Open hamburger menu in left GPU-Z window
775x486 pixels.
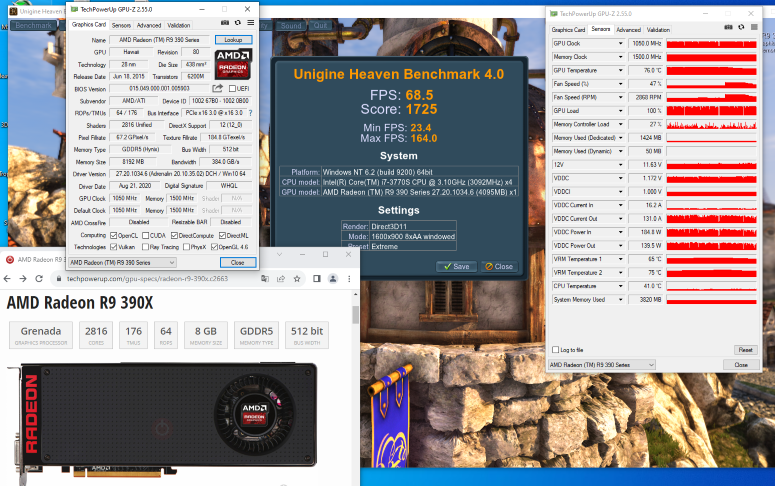pos(251,23)
